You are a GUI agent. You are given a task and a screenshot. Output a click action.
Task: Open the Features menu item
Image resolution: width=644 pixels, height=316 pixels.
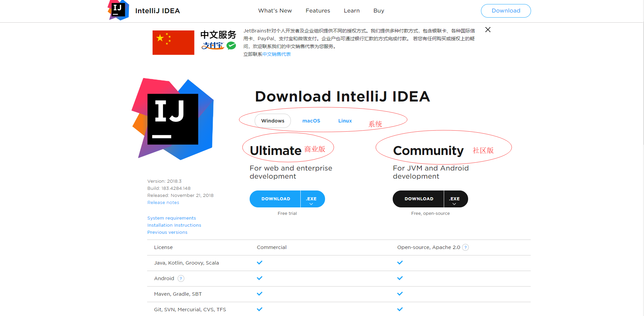pyautogui.click(x=318, y=11)
